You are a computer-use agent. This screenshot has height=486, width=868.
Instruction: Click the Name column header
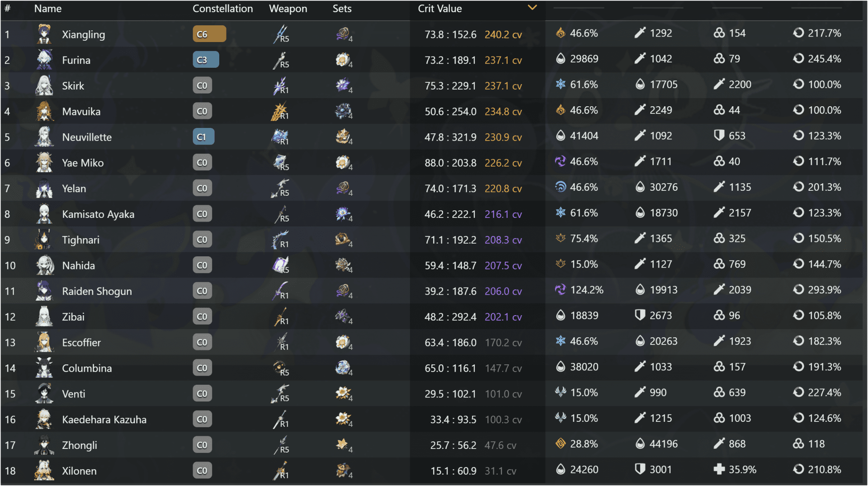[48, 8]
